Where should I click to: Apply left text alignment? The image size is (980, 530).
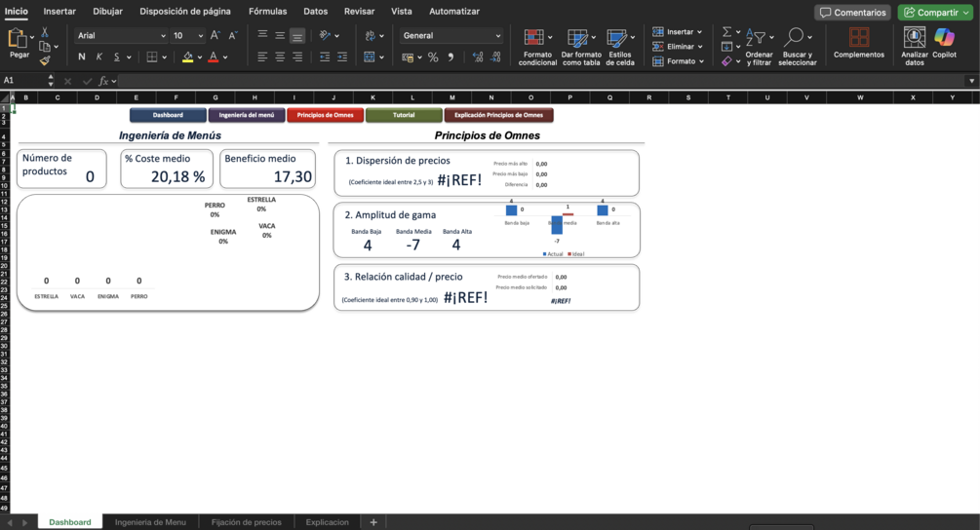262,57
